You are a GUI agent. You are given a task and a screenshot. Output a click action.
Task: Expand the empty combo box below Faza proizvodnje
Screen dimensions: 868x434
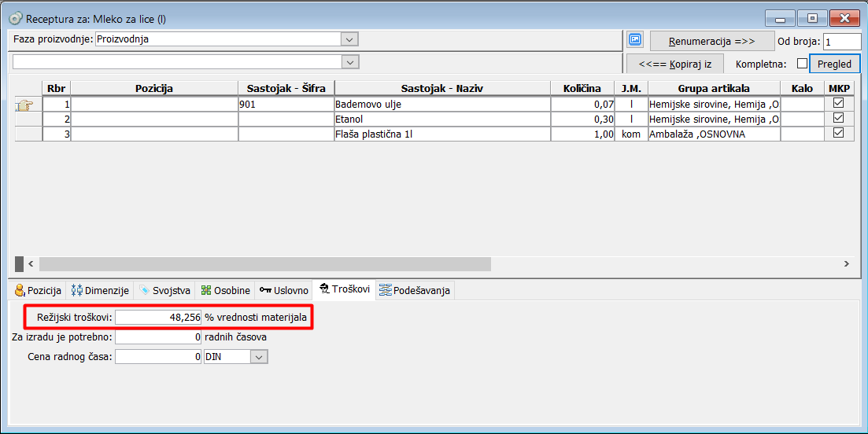pos(349,62)
